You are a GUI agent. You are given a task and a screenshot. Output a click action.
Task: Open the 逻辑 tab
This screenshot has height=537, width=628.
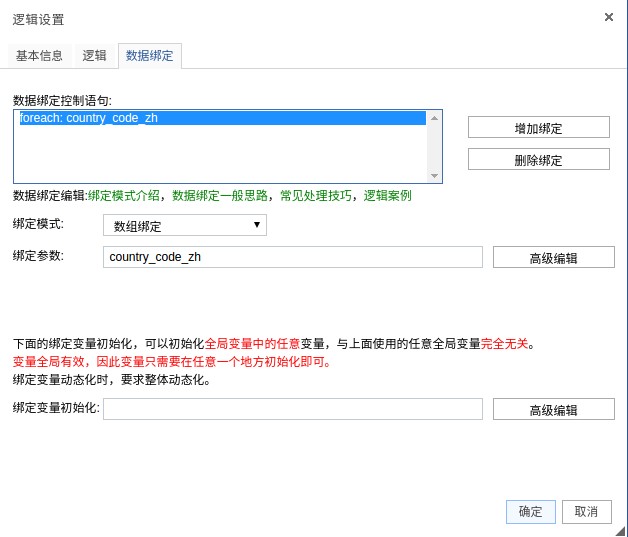(94, 56)
